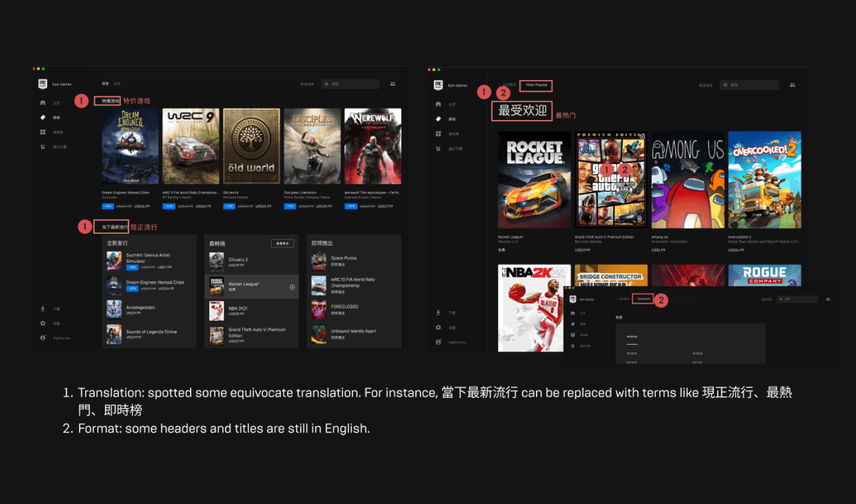The width and height of the screenshot is (856, 504).
Task: Open Settings gear icon in left window sidebar
Action: pyautogui.click(x=43, y=323)
